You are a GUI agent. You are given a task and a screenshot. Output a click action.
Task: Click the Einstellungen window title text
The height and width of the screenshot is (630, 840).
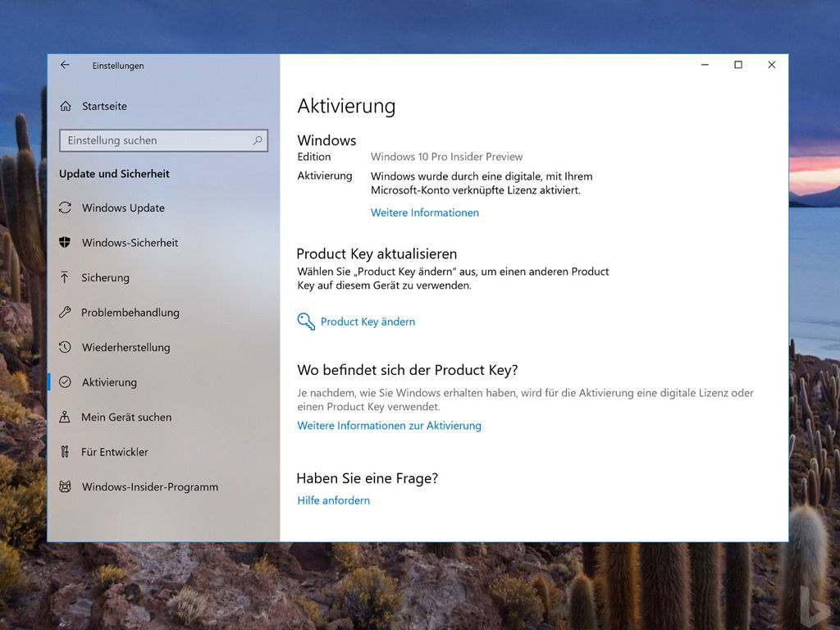[118, 66]
